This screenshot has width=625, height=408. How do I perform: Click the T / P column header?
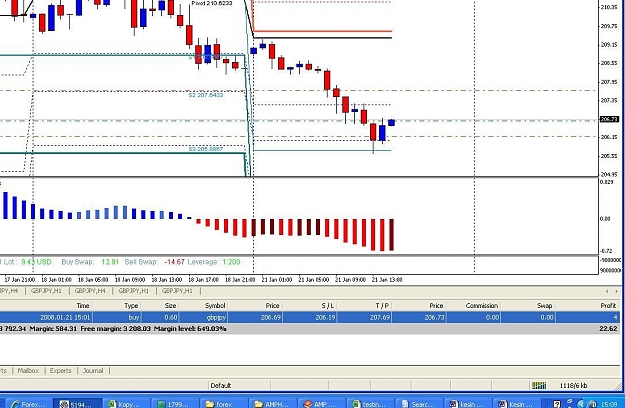click(x=382, y=306)
